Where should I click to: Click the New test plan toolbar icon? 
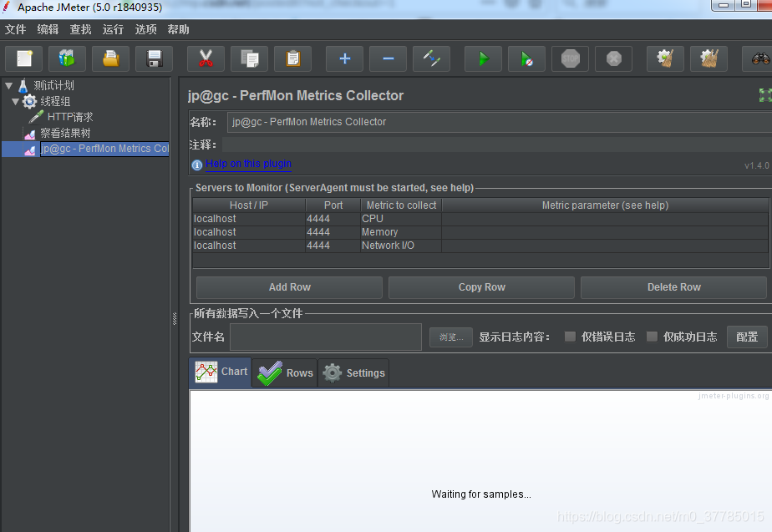(24, 59)
